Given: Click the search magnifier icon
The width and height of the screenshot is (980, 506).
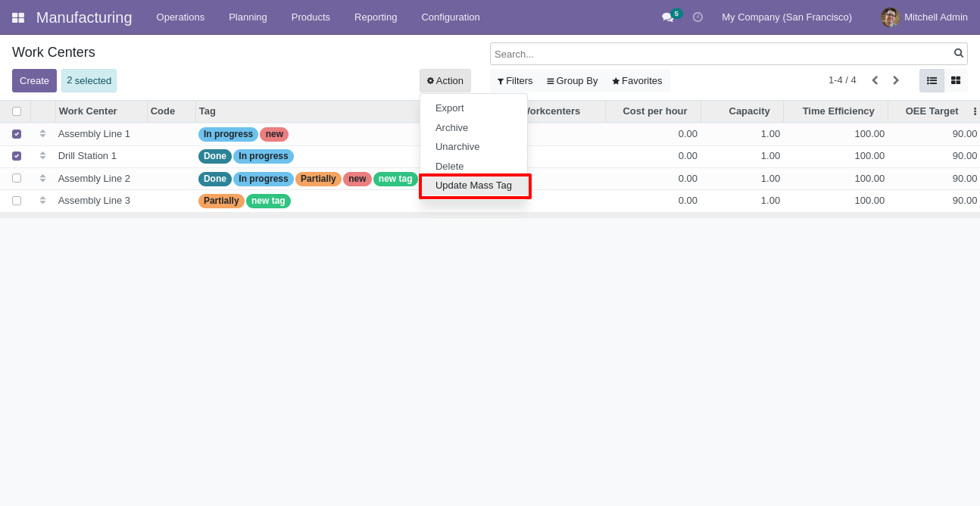Looking at the screenshot, I should (x=958, y=53).
